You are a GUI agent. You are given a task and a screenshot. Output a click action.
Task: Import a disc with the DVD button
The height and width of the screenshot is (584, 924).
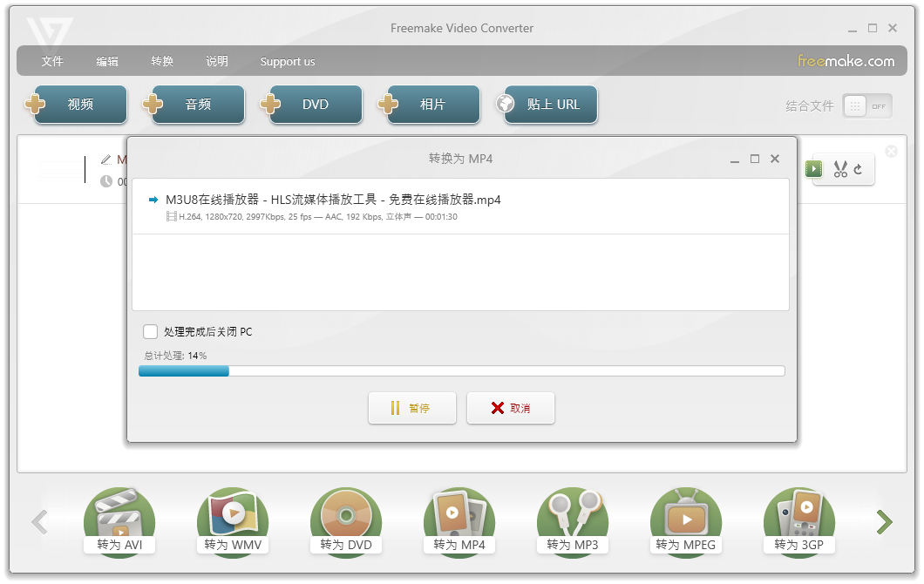coord(316,105)
